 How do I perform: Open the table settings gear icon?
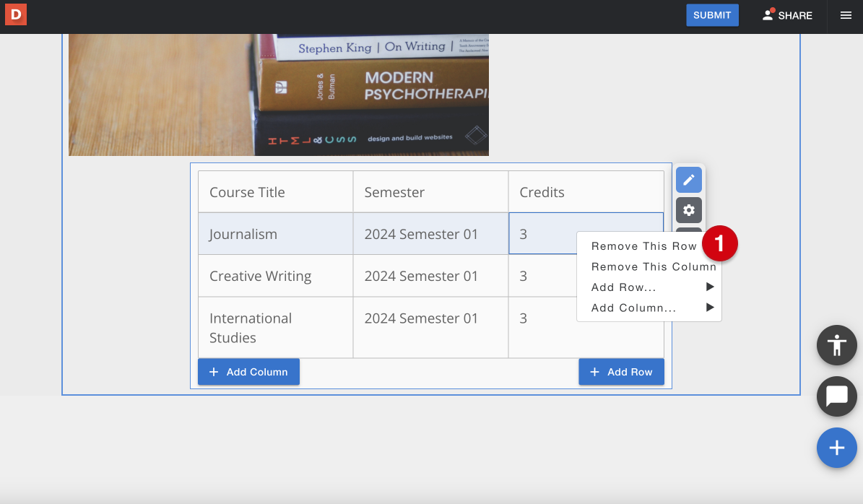688,210
